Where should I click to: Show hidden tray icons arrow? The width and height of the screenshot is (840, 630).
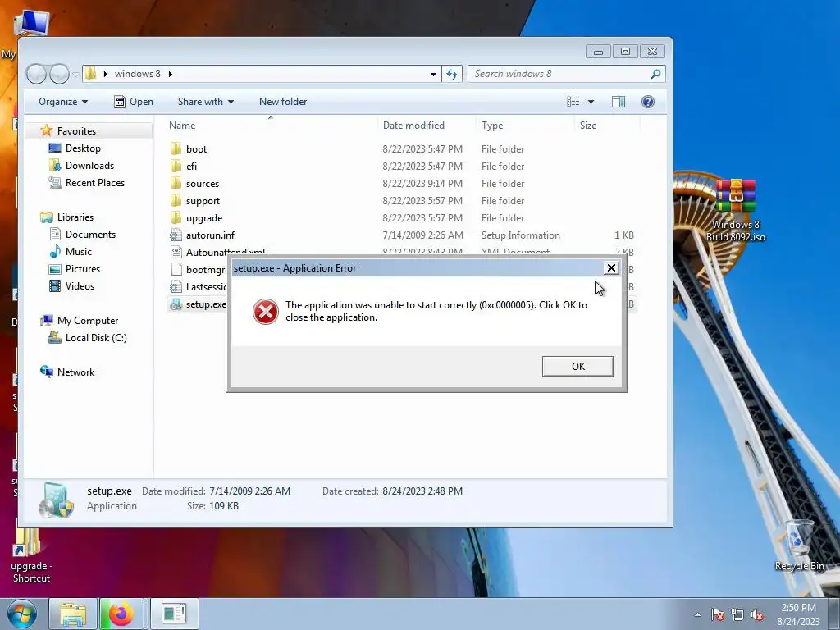click(697, 614)
